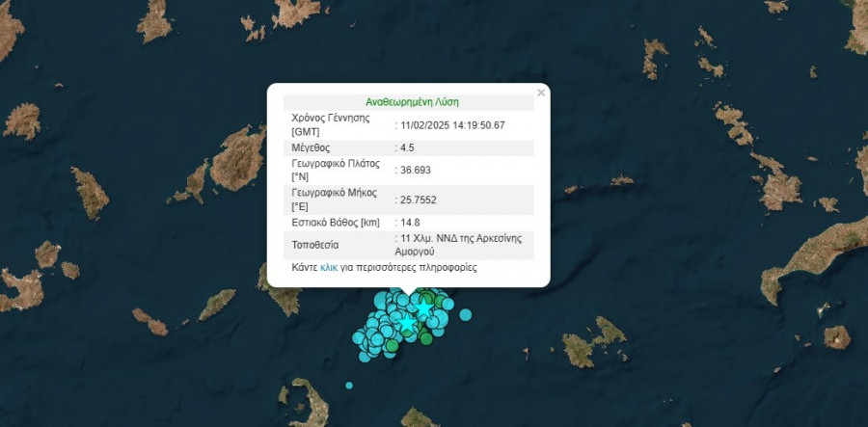Click the focal depth value 14.8
Viewport: 868px width, 427px height.
(x=411, y=223)
